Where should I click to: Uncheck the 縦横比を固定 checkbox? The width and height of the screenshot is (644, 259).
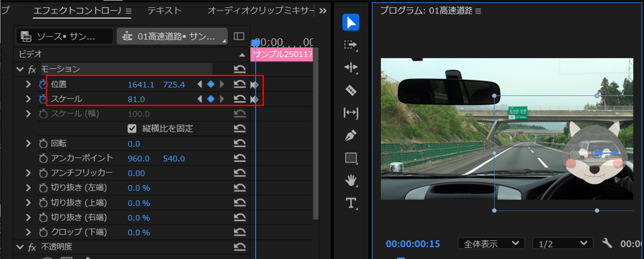click(x=132, y=129)
